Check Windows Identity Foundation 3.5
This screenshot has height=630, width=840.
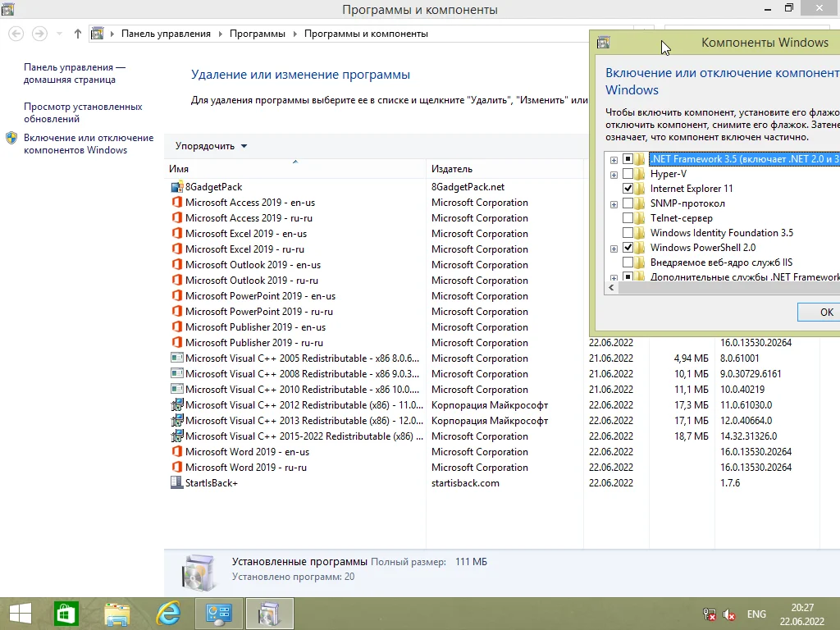(628, 233)
